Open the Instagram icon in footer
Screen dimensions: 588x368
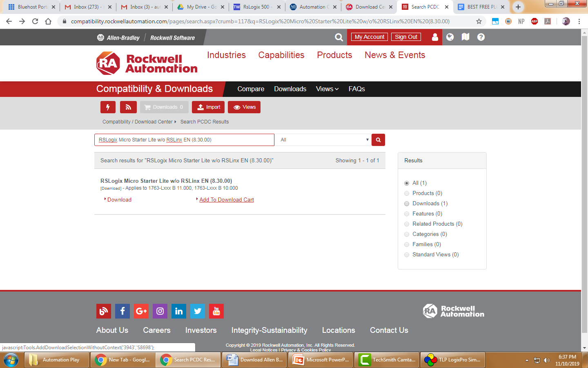click(x=160, y=311)
